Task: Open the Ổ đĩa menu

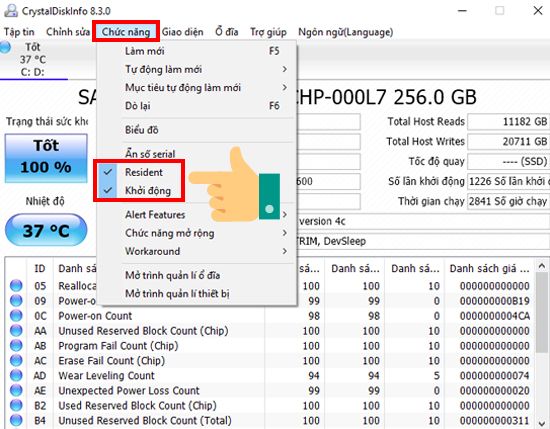Action: [x=227, y=32]
